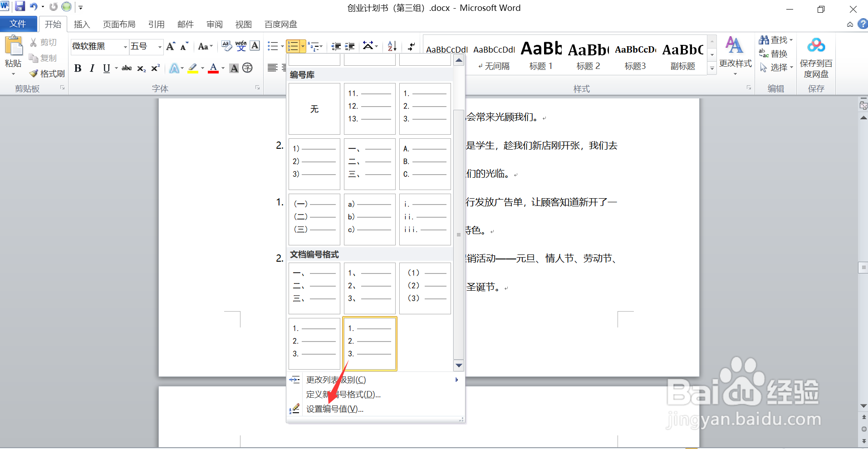This screenshot has height=449, width=868.
Task: Expand the styles gallery more button
Action: tap(712, 68)
